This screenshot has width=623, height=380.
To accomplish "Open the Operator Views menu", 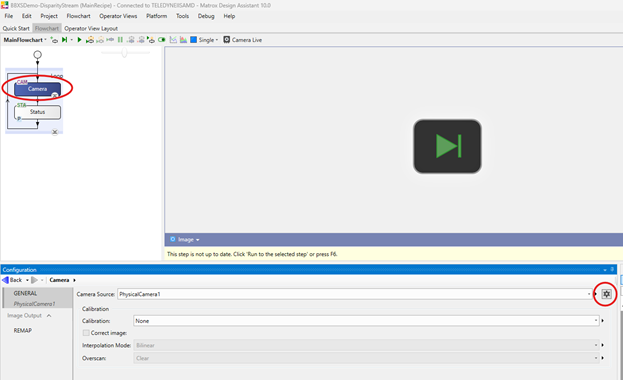I will [x=118, y=16].
